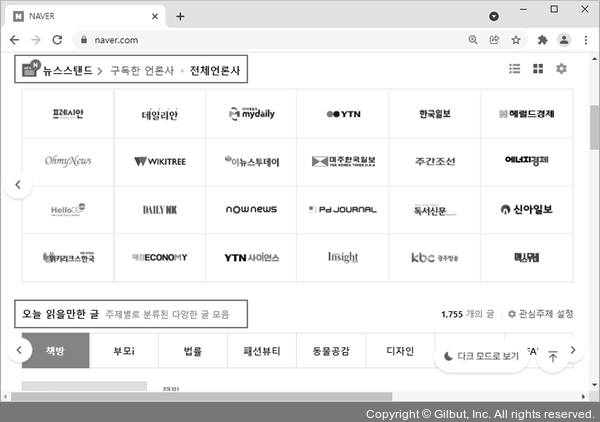The height and width of the screenshot is (422, 600).
Task: Open 한국일보 press logo
Action: tap(435, 114)
